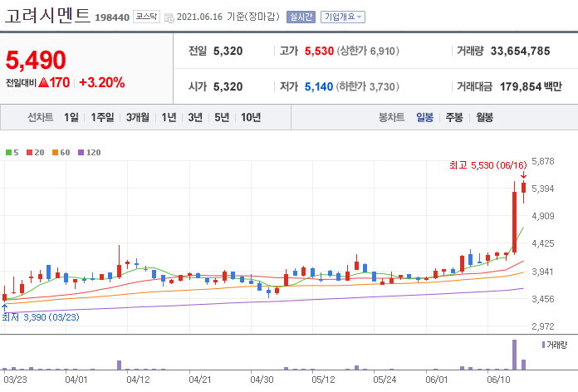Click the 저가 value 5,140
This screenshot has height=392, width=578.
[x=319, y=86]
